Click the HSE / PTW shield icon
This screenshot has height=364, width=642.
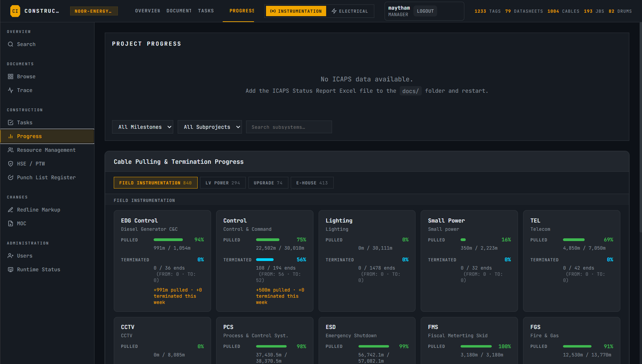[x=11, y=164]
